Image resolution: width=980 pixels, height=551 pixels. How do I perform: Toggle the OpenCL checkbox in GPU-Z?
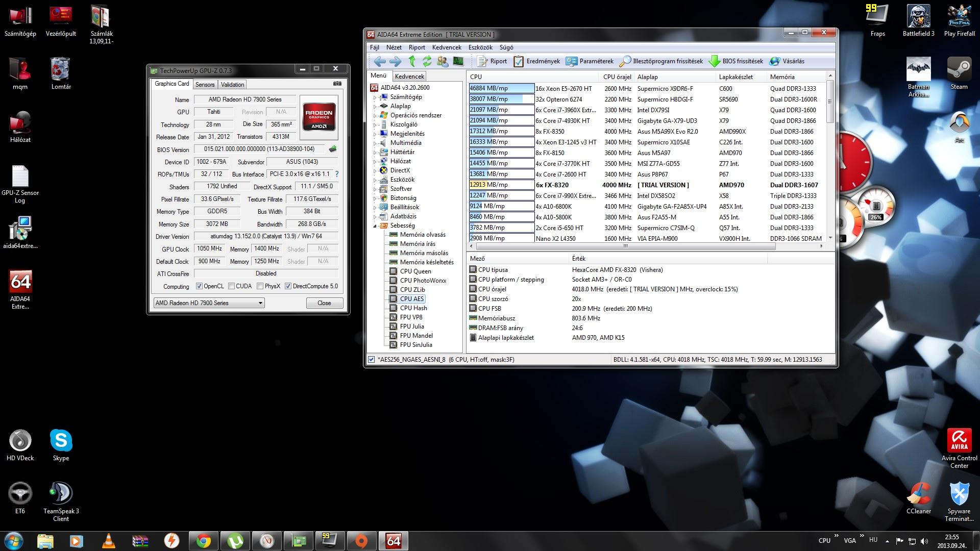pyautogui.click(x=199, y=286)
